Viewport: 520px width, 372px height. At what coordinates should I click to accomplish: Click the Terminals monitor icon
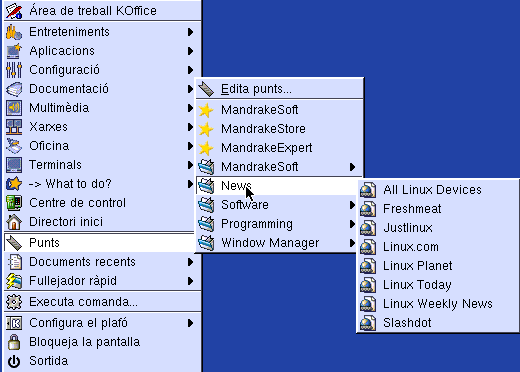coord(14,165)
